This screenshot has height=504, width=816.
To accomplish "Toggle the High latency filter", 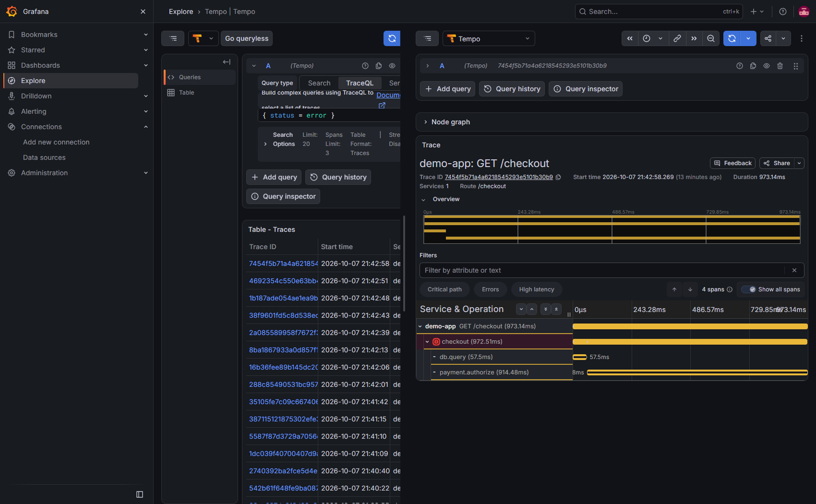I will coord(537,289).
